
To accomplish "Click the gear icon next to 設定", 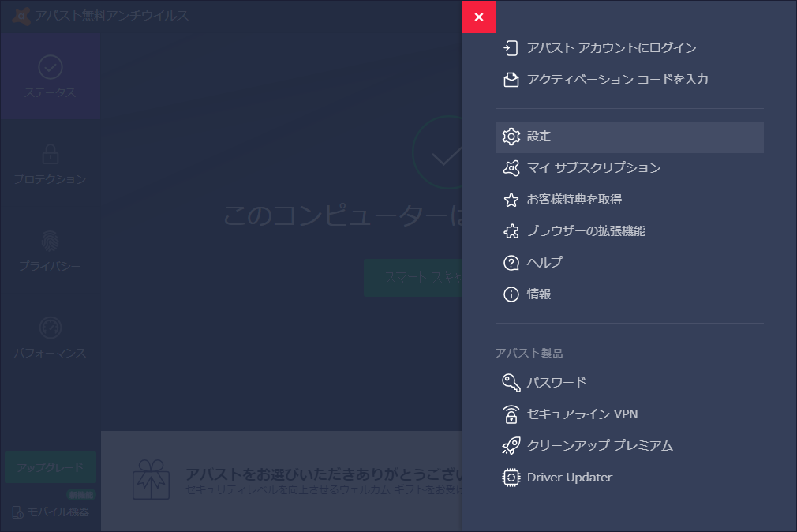I will pyautogui.click(x=511, y=137).
